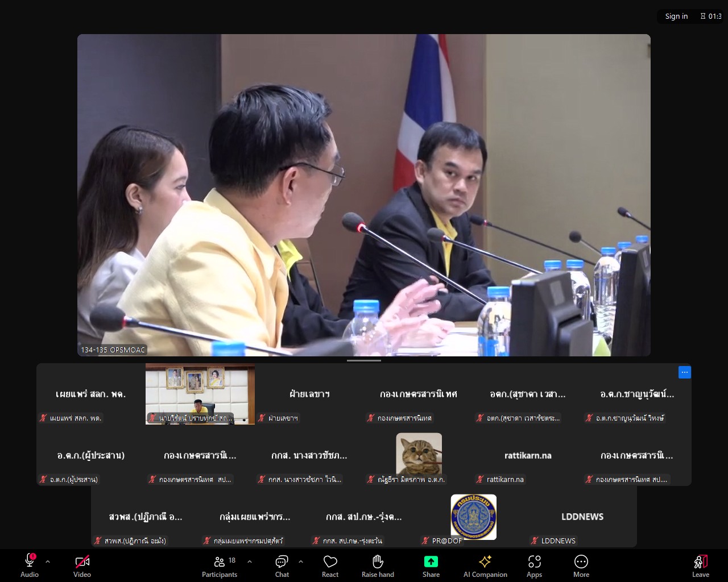The image size is (728, 582).
Task: Click the Sign in link
Action: tap(676, 16)
